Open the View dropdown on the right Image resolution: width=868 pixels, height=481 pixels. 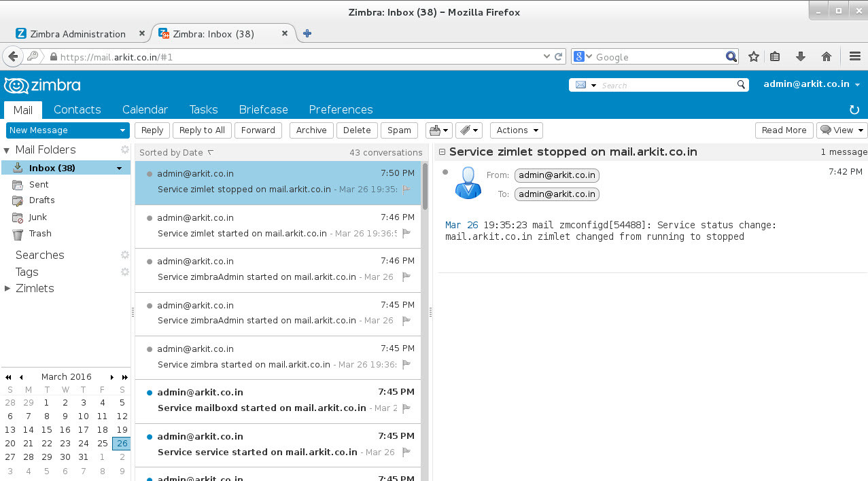click(841, 130)
